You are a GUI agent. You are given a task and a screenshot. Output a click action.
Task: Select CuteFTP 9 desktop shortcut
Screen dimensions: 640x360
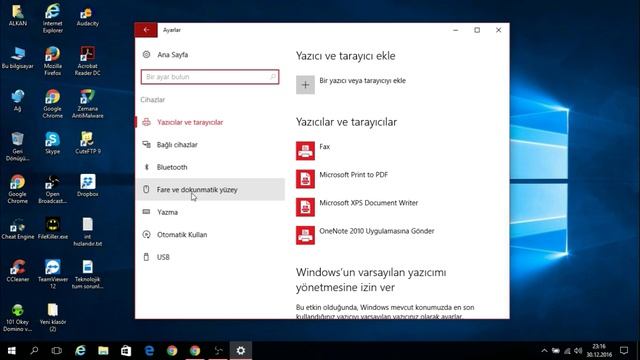pyautogui.click(x=87, y=143)
